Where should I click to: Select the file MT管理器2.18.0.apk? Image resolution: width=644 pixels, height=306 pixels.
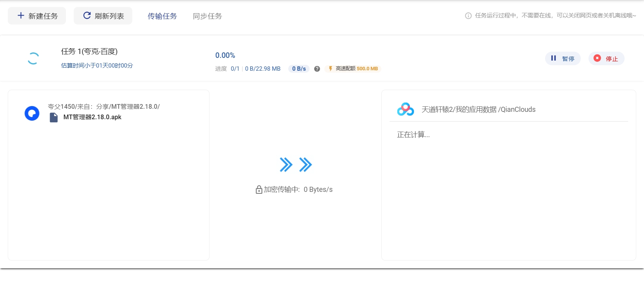tap(92, 117)
